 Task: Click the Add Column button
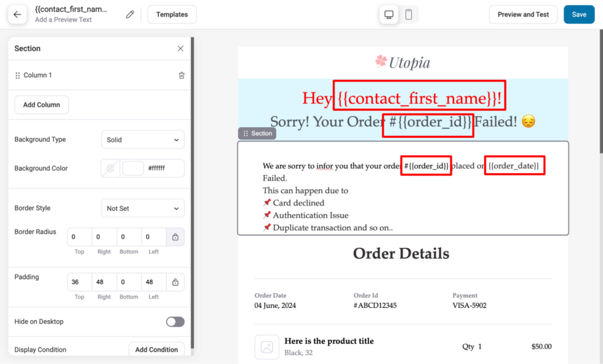pos(41,105)
